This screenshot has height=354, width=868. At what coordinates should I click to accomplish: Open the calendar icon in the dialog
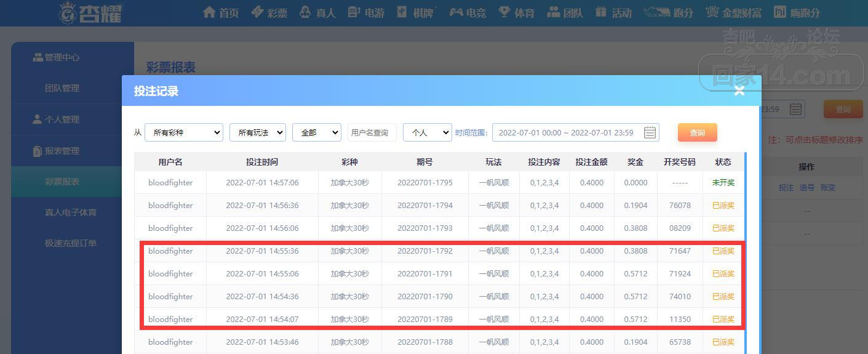tap(650, 132)
